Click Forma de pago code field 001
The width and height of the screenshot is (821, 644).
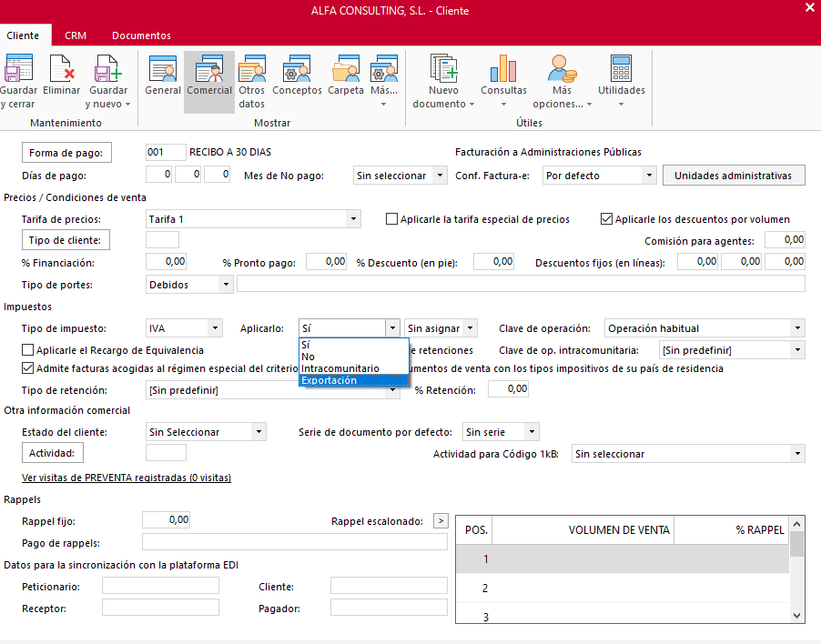click(x=166, y=152)
